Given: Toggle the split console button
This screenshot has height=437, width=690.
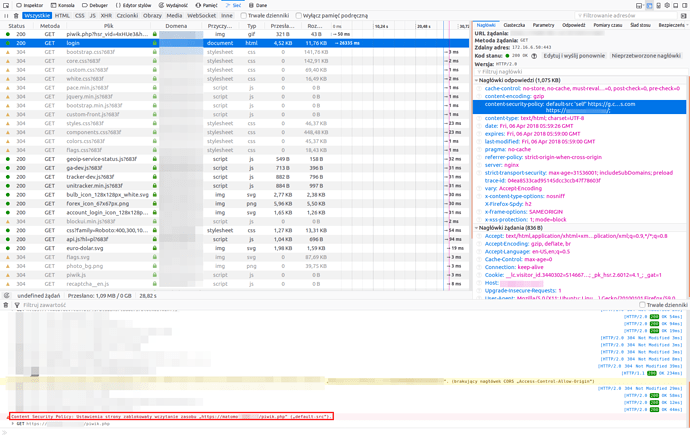Looking at the screenshot, I should click(x=649, y=5).
